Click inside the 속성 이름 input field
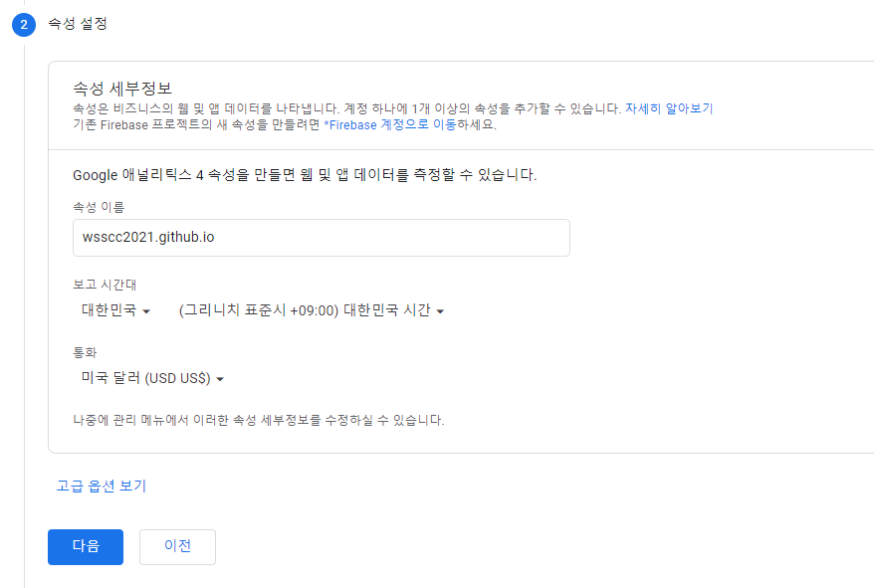The image size is (874, 588). [320, 237]
